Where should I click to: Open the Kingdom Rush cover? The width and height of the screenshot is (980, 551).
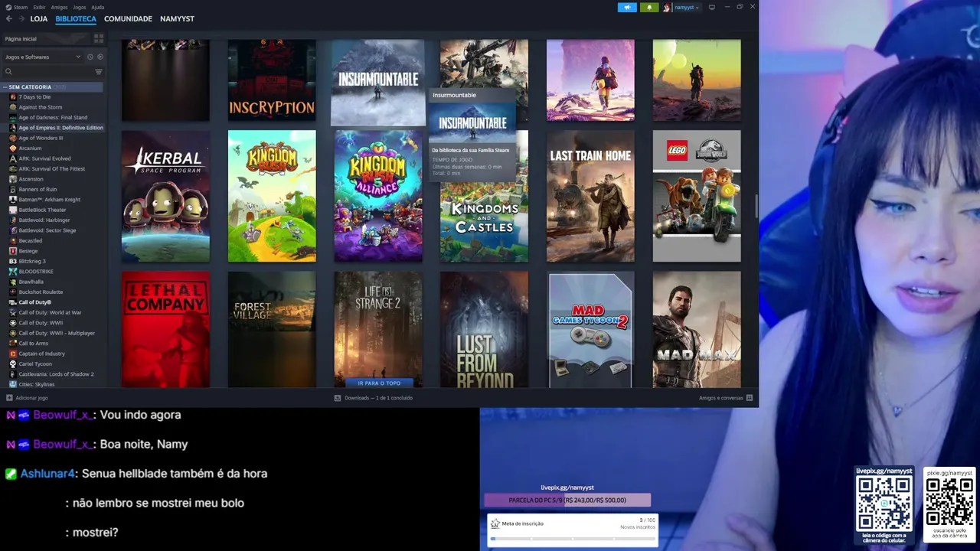coord(272,196)
